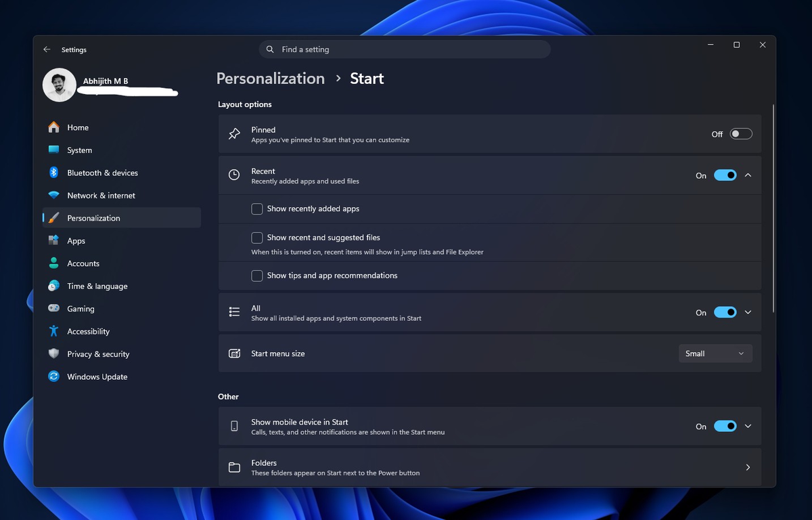The height and width of the screenshot is (520, 812).
Task: Expand the All section chevron
Action: click(x=748, y=312)
